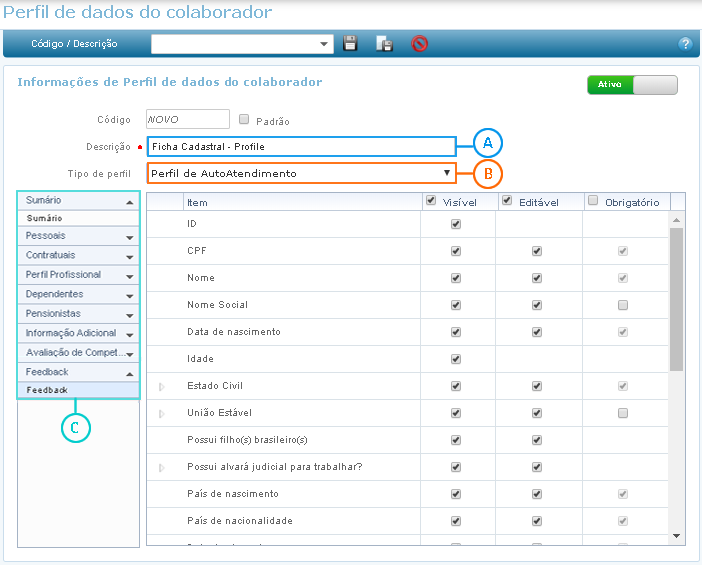Expand Possui alvará judicial row triangle
Screen dimensions: 702x565
click(x=163, y=467)
